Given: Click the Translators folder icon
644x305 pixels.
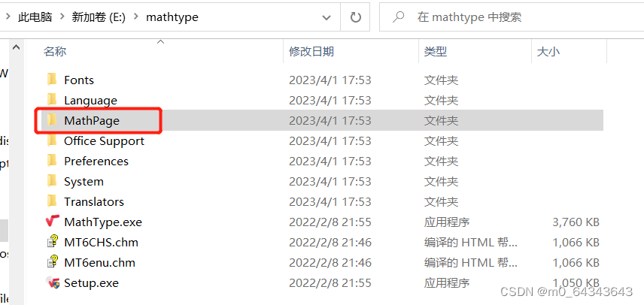Looking at the screenshot, I should tap(52, 201).
